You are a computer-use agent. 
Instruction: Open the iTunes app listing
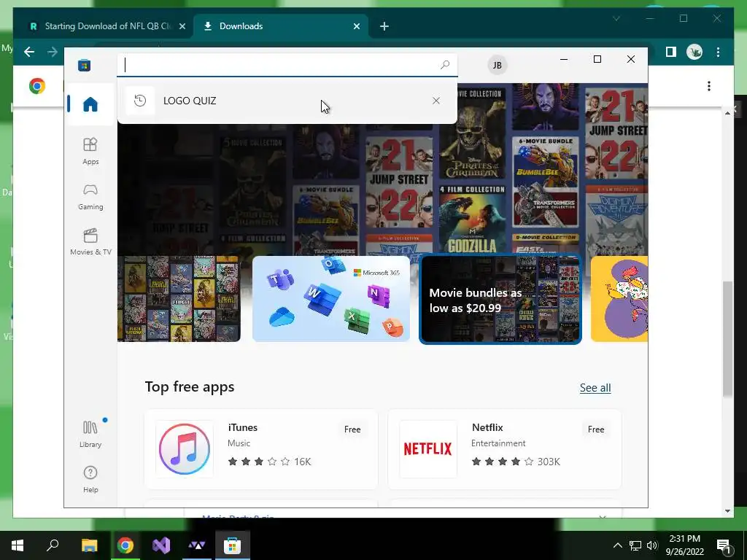pos(261,449)
